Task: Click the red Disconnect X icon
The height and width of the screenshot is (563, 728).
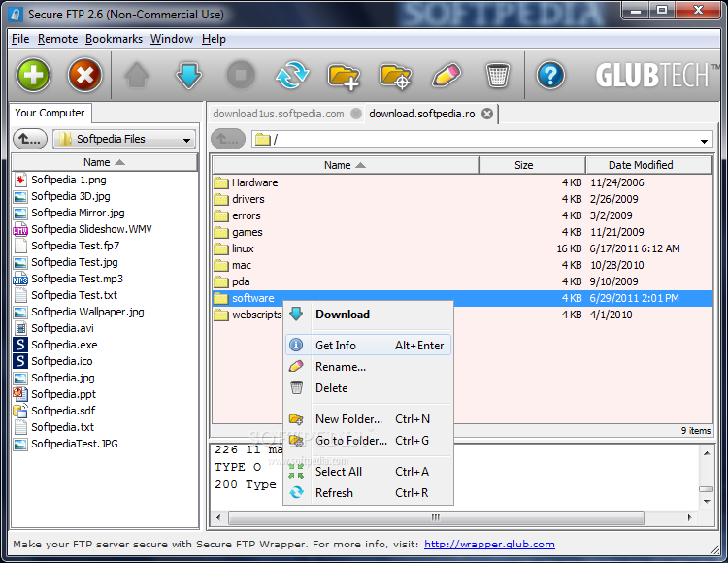Action: point(84,75)
